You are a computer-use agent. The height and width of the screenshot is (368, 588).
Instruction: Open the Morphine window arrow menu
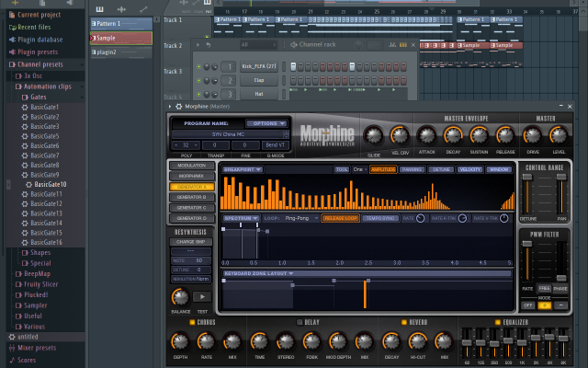pyautogui.click(x=170, y=107)
